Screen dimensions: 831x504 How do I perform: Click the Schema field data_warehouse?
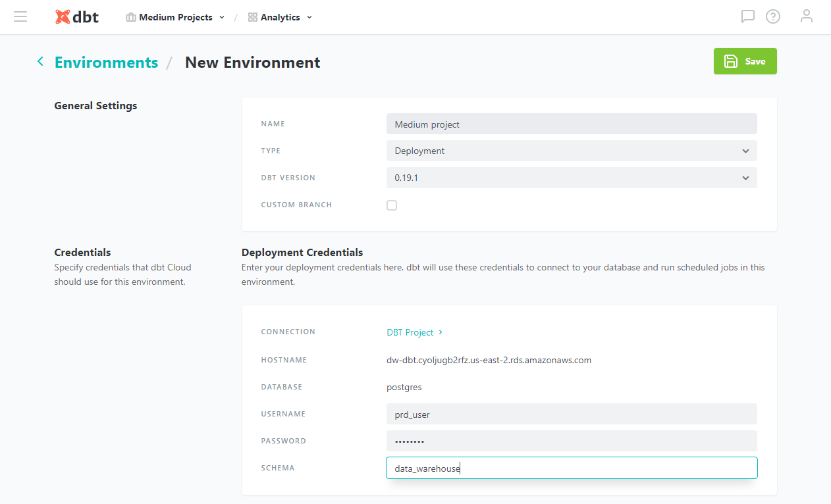point(571,468)
